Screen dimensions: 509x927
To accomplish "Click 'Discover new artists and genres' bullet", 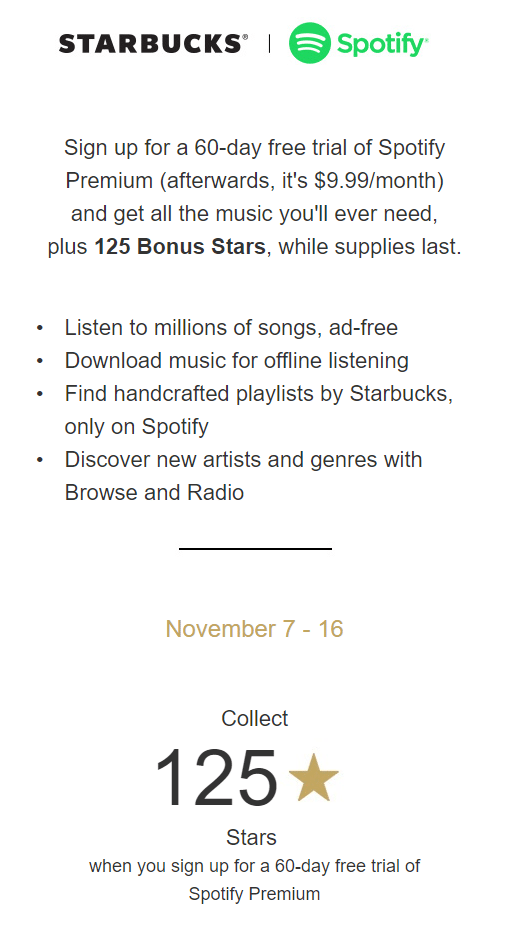I will [x=244, y=477].
